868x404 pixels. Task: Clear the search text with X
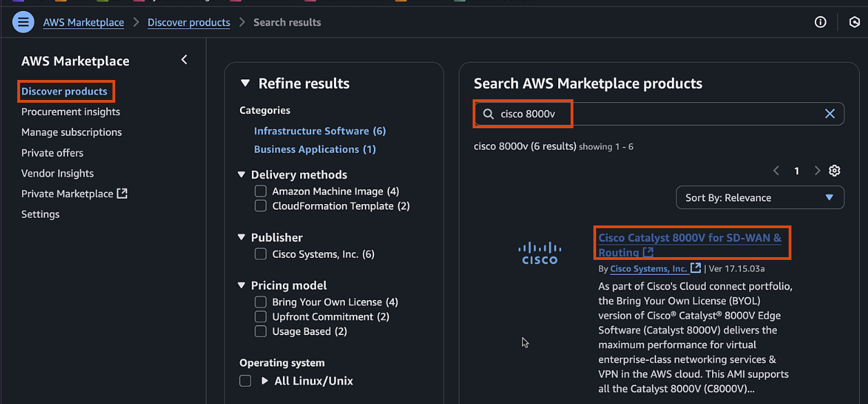tap(830, 114)
